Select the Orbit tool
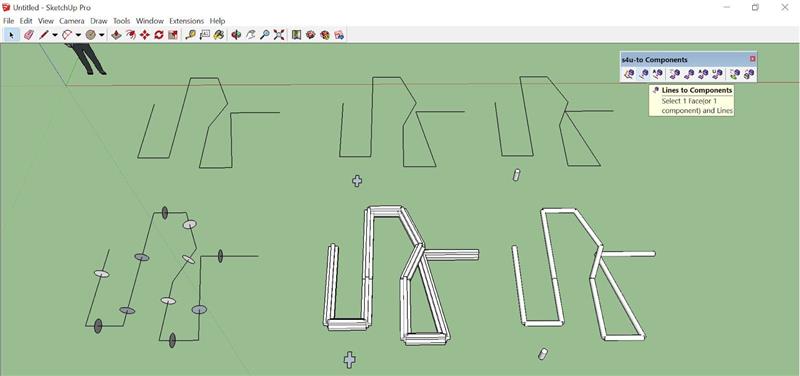Image resolution: width=800 pixels, height=376 pixels. pos(236,35)
